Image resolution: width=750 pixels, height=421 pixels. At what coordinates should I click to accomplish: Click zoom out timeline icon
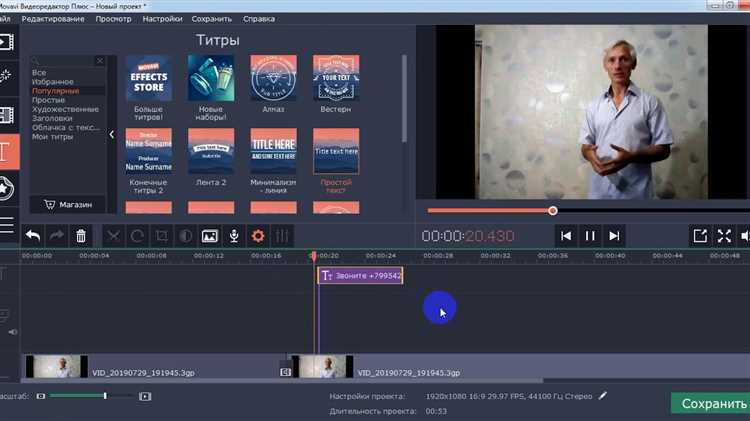[41, 396]
